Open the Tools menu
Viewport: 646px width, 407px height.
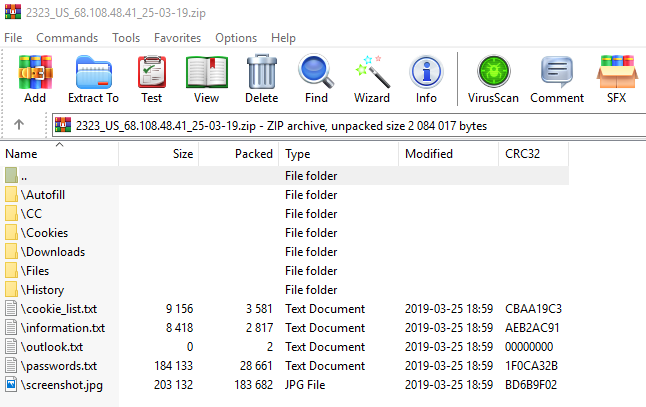coord(126,38)
